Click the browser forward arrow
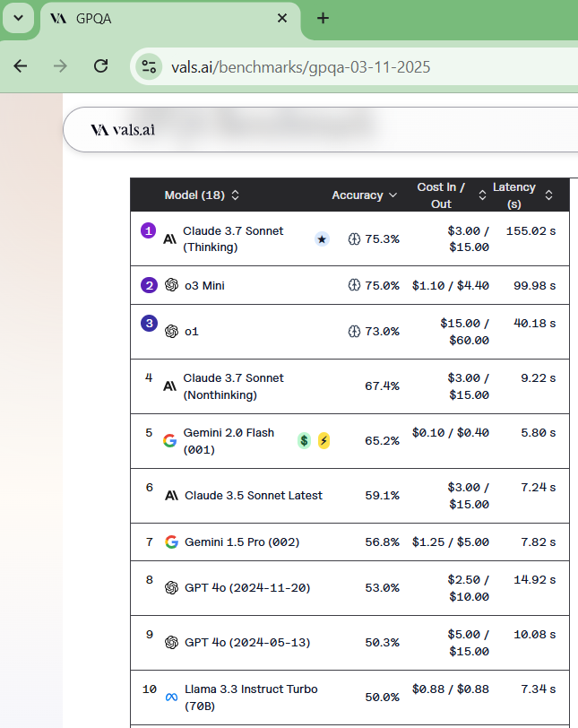Image resolution: width=578 pixels, height=728 pixels. tap(60, 66)
